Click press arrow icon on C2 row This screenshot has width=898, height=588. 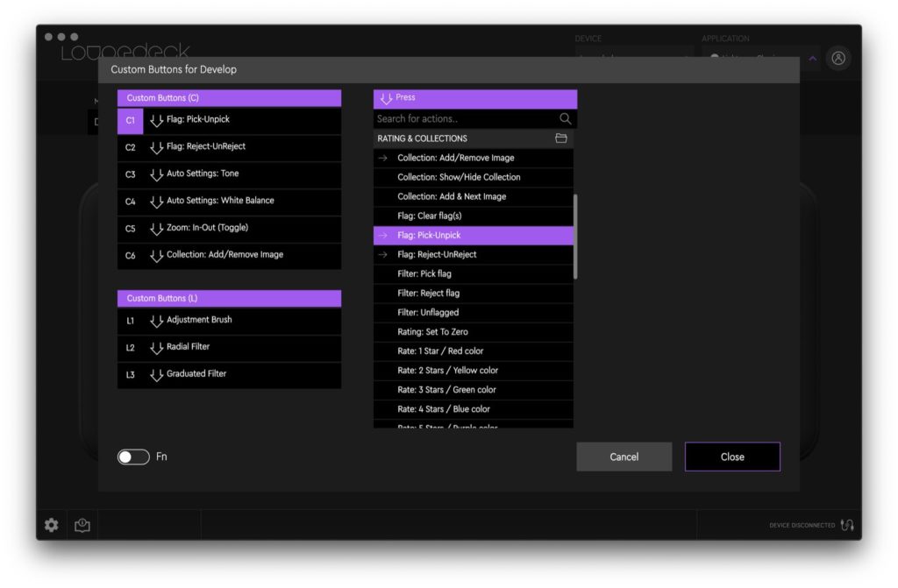156,148
